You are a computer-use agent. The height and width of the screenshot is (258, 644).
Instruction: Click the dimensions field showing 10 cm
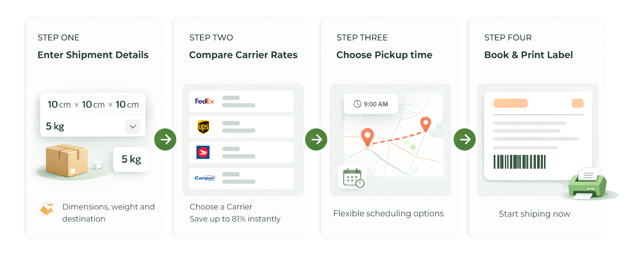93,105
